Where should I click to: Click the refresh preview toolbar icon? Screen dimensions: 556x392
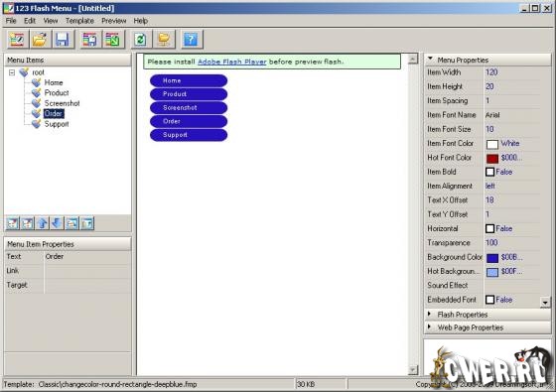140,40
